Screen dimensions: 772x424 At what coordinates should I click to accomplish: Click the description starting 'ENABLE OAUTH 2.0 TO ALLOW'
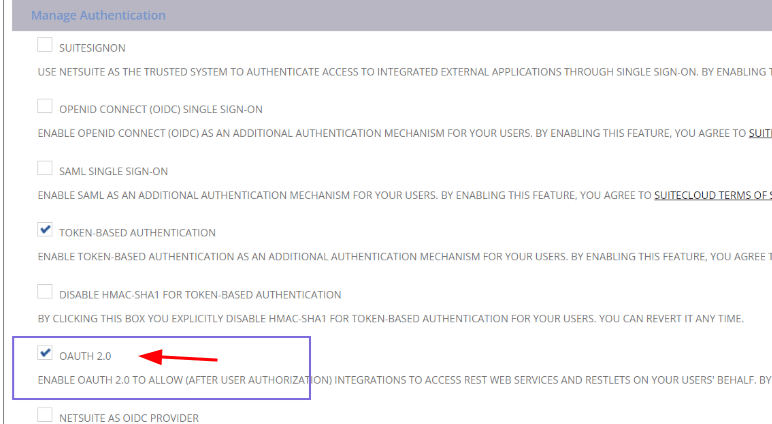[x=404, y=380]
